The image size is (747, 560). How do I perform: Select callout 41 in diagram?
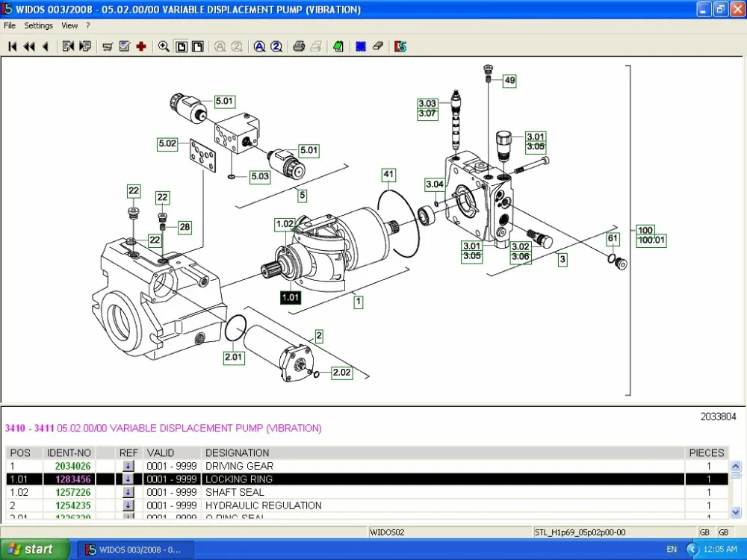388,175
